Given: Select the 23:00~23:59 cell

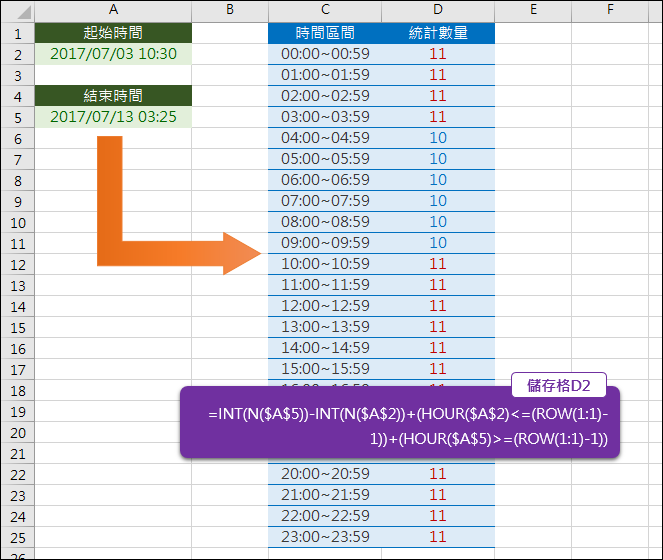Looking at the screenshot, I should pos(325,537).
